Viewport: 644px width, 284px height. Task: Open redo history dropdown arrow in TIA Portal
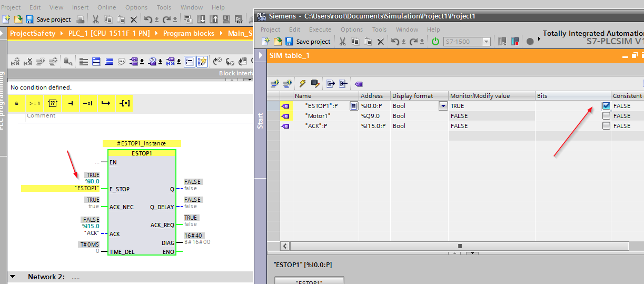pyautogui.click(x=175, y=20)
